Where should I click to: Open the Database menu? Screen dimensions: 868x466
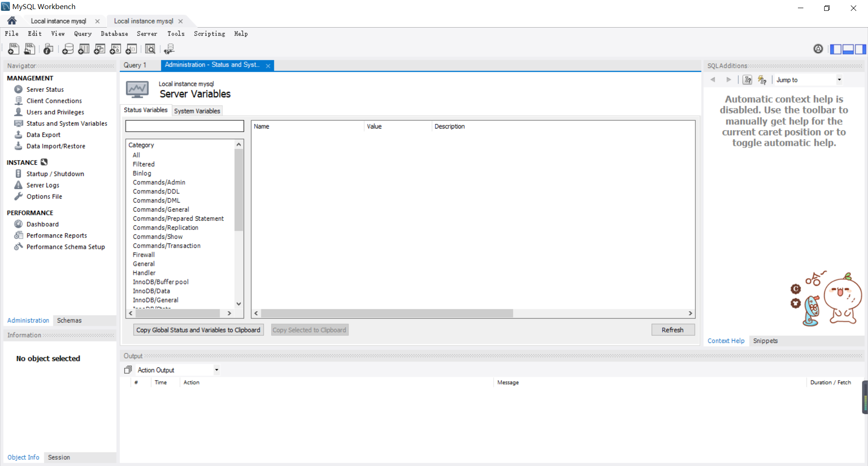(x=114, y=33)
